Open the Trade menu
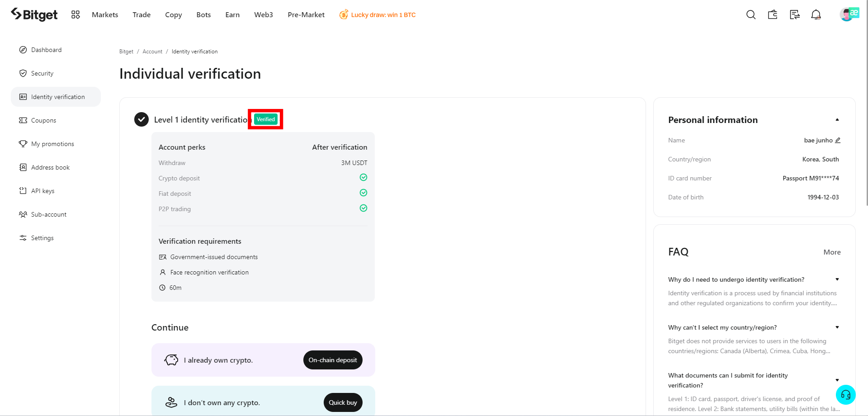This screenshot has height=416, width=868. [x=142, y=15]
